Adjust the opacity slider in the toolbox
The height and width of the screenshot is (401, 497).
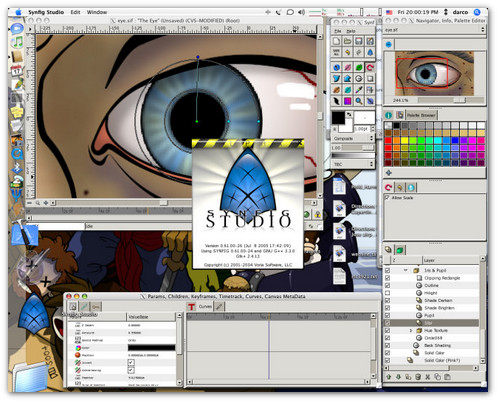click(358, 147)
